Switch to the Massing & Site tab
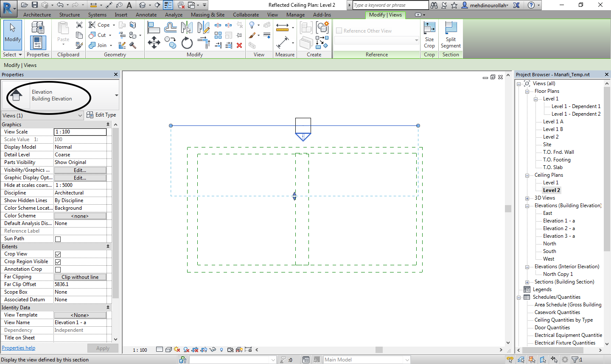This screenshot has height=364, width=611. pos(207,15)
